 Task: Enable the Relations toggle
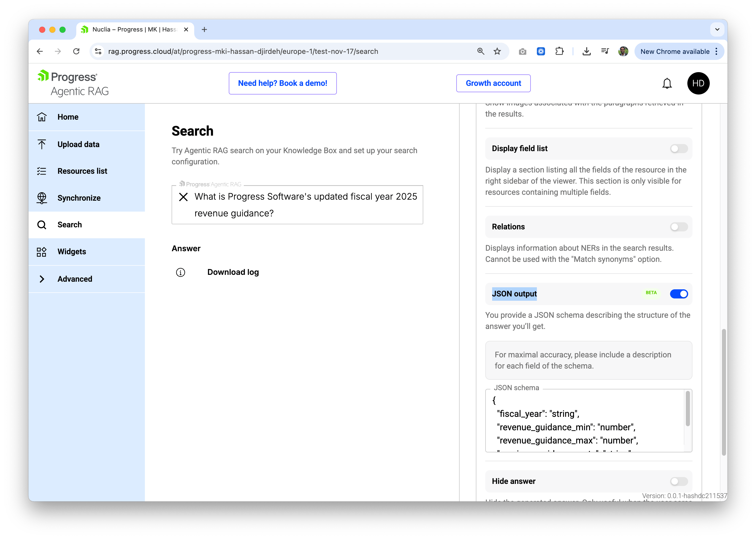point(679,227)
